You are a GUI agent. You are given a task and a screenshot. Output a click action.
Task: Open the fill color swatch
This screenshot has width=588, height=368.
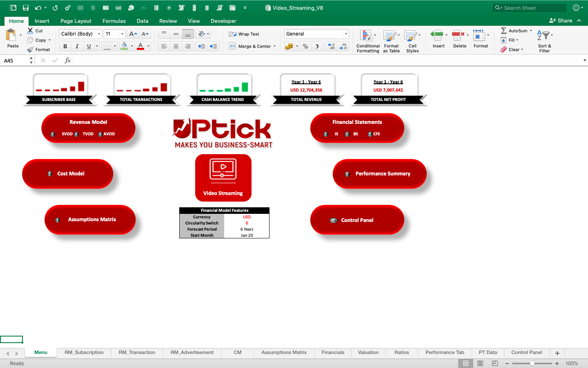[124, 46]
